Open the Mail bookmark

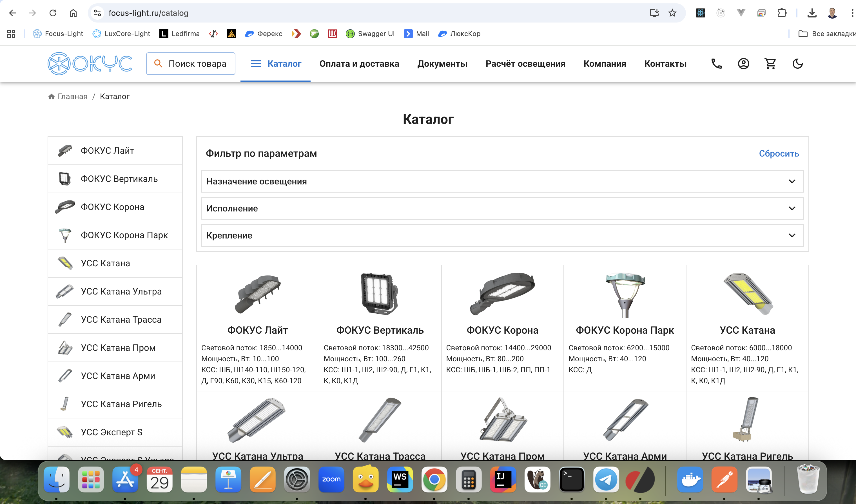point(416,34)
